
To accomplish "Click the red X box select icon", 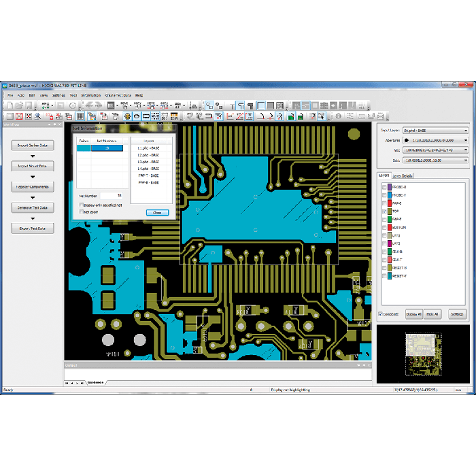I will pyautogui.click(x=19, y=116).
